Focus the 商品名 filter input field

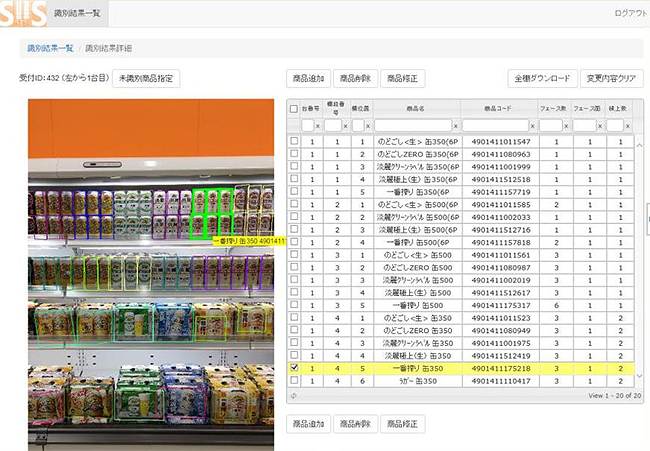coord(413,126)
